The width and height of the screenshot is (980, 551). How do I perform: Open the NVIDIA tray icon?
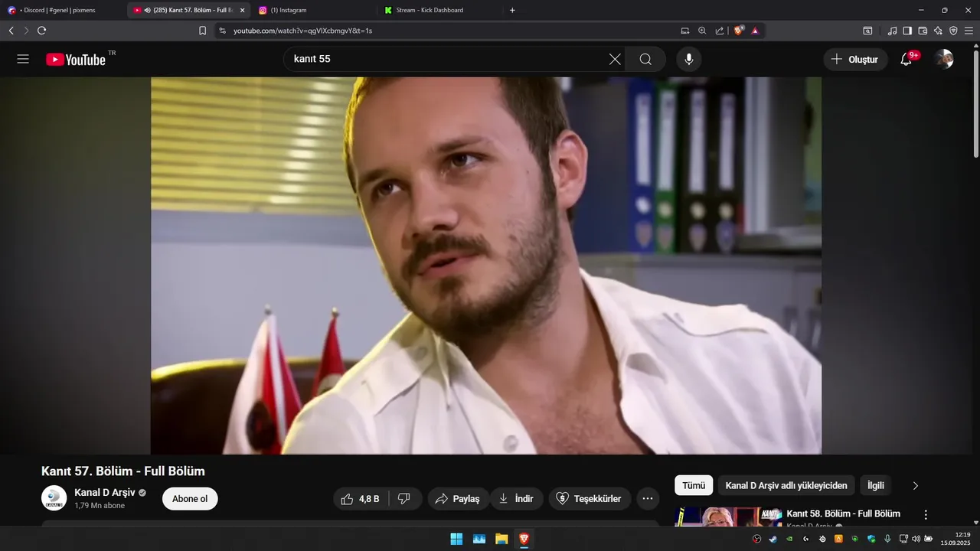pos(789,539)
